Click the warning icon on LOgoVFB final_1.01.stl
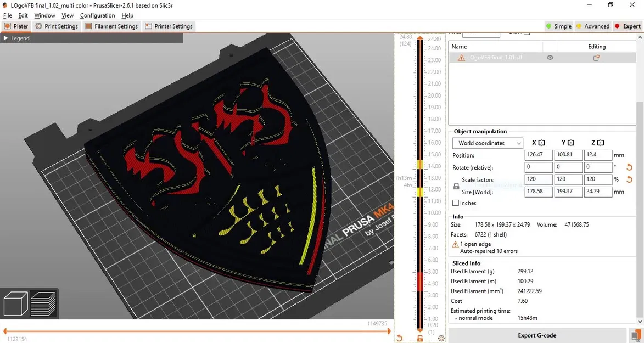This screenshot has height=343, width=644. pos(461,58)
